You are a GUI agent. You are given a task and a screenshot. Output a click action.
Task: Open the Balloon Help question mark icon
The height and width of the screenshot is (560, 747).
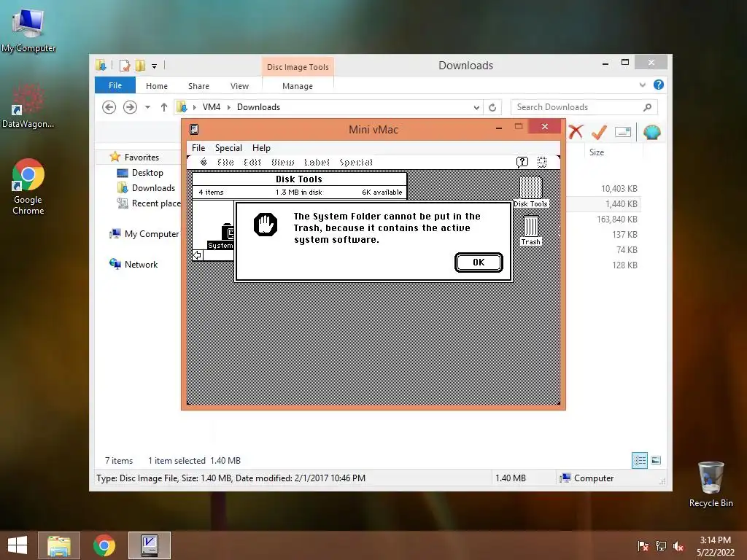tap(522, 163)
